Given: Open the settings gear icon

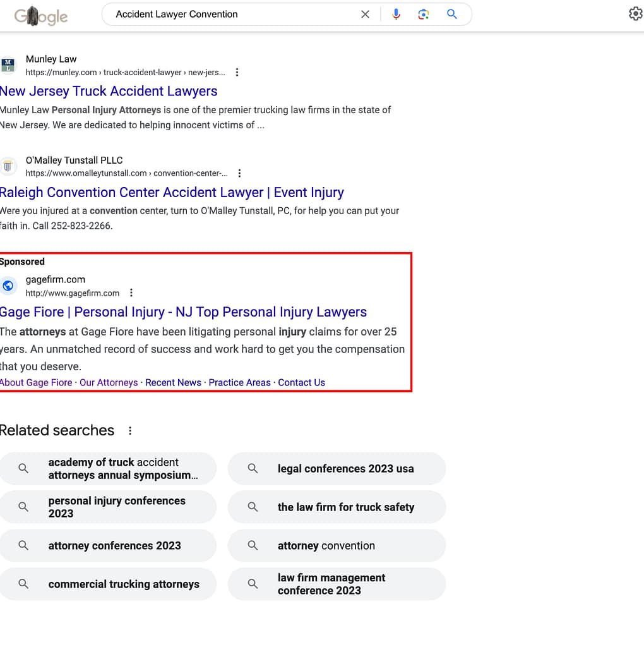Looking at the screenshot, I should coord(636,14).
